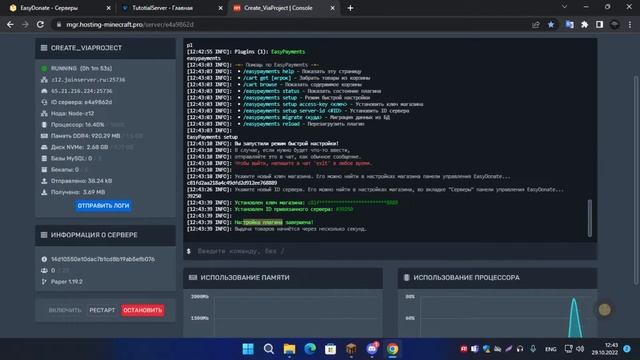This screenshot has height=360, width=640.
Task: Open the Chrome profile avatar menu
Action: point(614,24)
